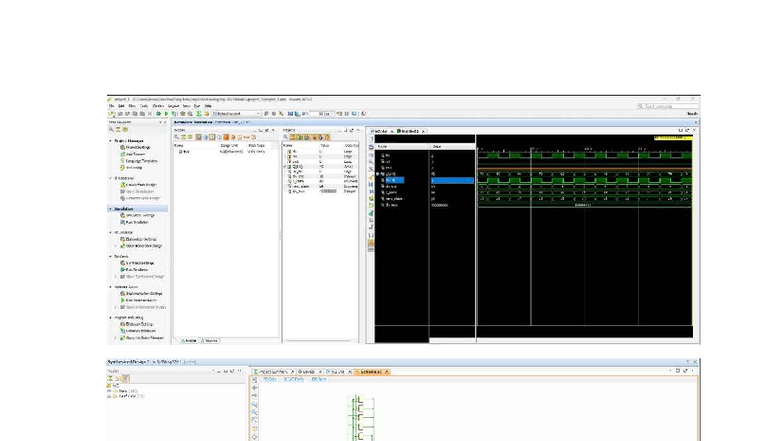The image size is (784, 441).
Task: Click schematic forward arrow icon
Action: click(x=254, y=395)
